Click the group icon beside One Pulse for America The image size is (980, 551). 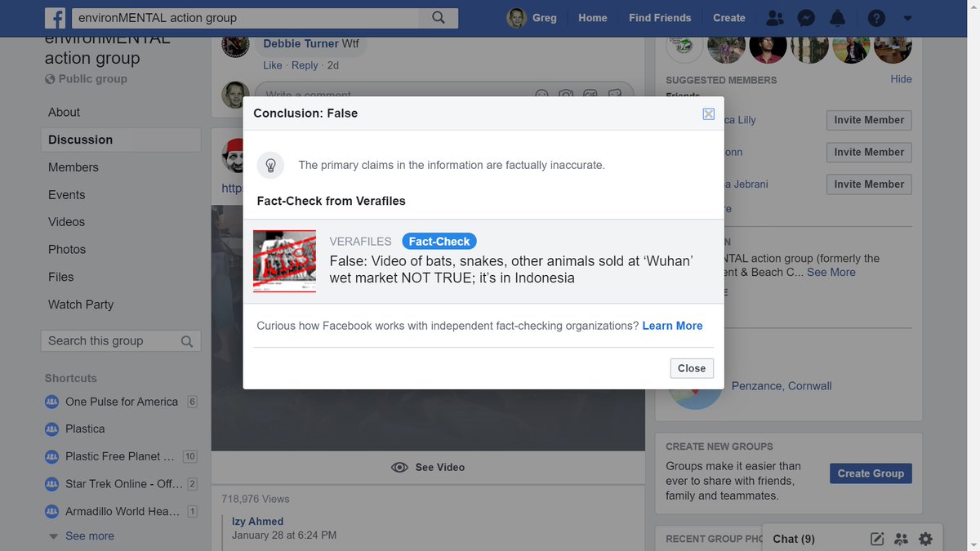[x=51, y=402]
